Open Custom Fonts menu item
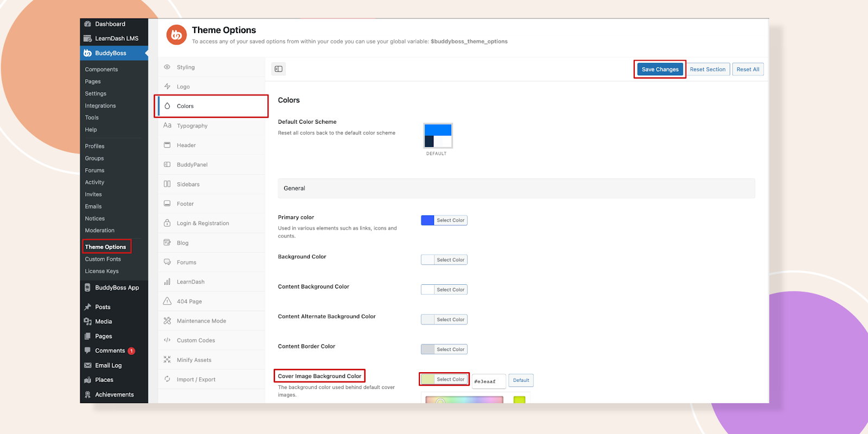Viewport: 868px width, 434px height. [x=103, y=259]
